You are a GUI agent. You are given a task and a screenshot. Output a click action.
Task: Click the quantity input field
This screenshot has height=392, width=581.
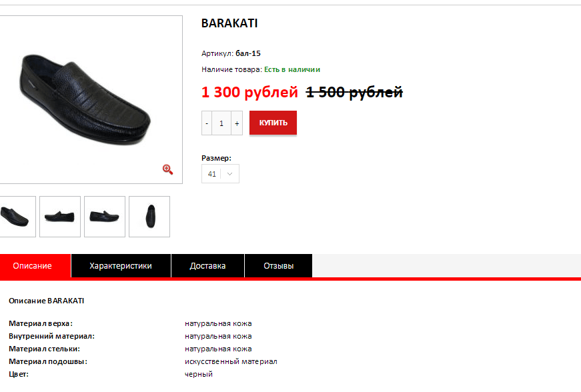221,123
